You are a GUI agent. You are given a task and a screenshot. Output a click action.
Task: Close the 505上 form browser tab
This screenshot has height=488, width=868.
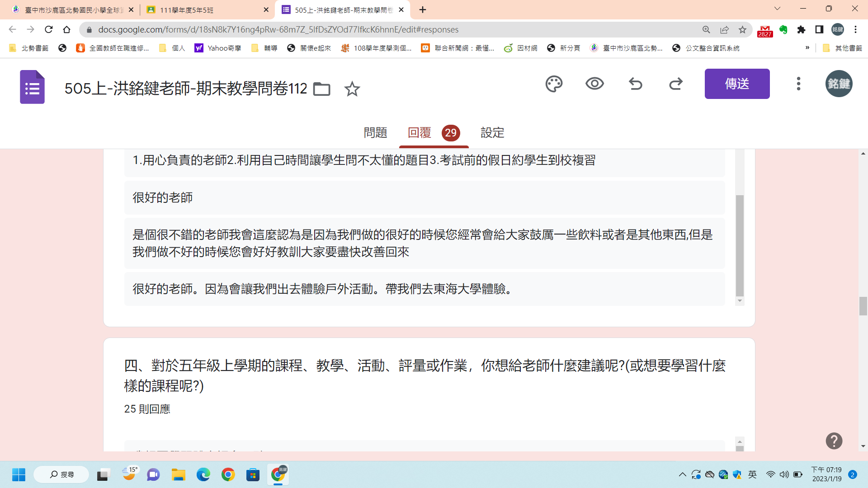tap(401, 9)
